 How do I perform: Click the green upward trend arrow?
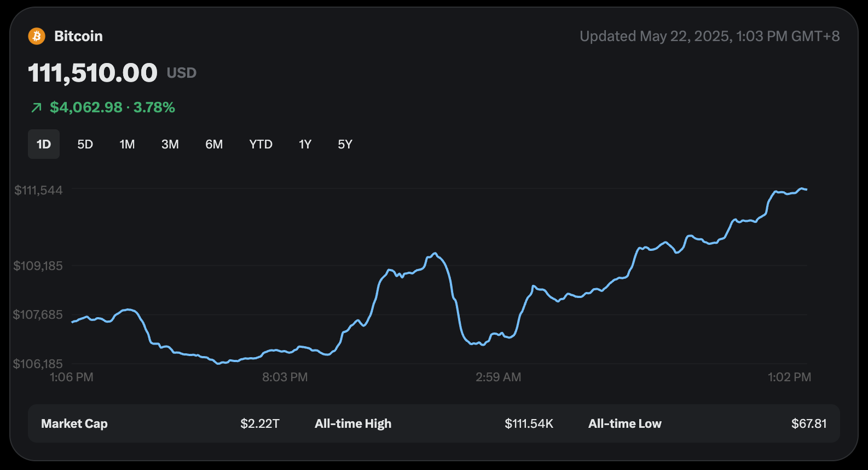[36, 107]
